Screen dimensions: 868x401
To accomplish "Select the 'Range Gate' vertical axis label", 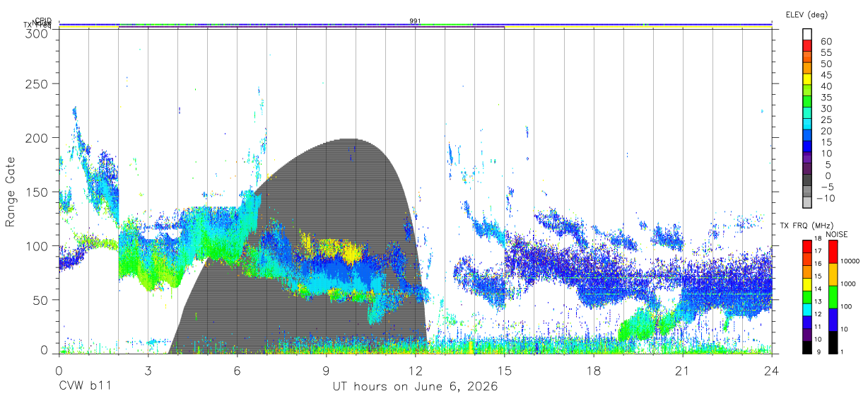I will click(x=11, y=192).
